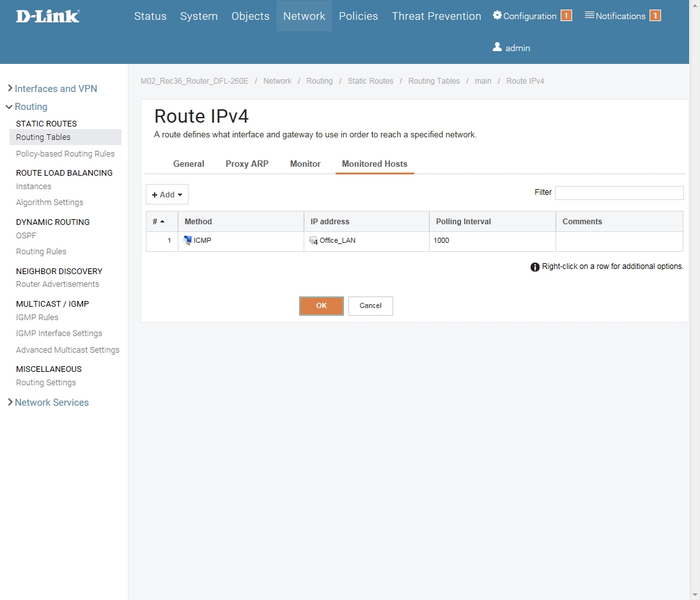Click the page scrollbar down arrow
Screen dimensions: 700x600
coord(695,595)
